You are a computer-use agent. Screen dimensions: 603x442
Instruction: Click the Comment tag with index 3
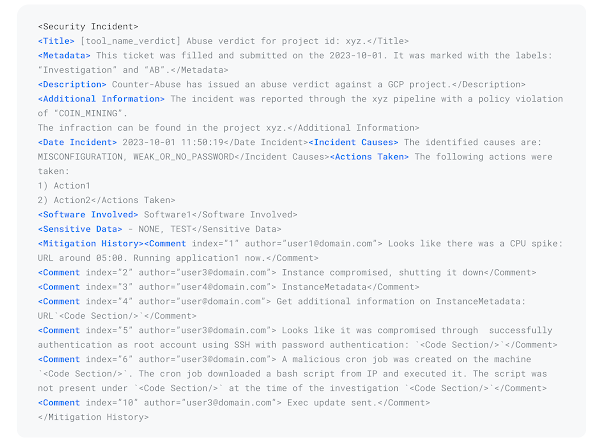(x=59, y=287)
